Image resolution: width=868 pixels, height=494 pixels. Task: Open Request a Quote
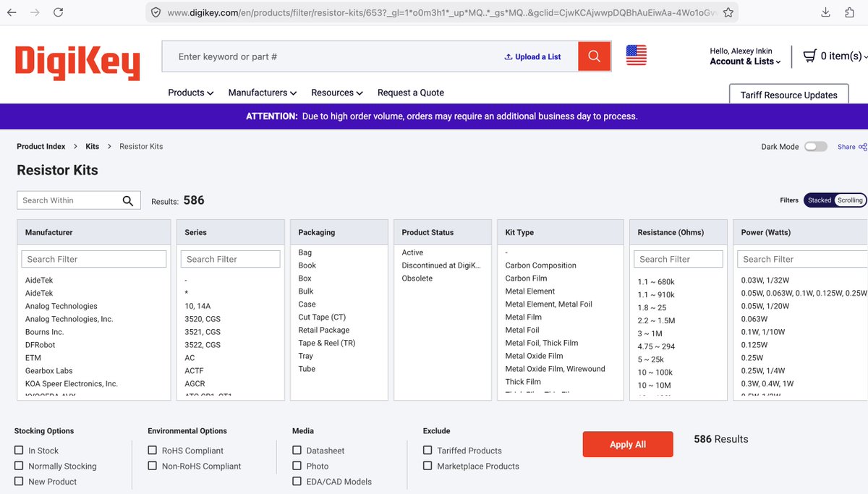411,93
